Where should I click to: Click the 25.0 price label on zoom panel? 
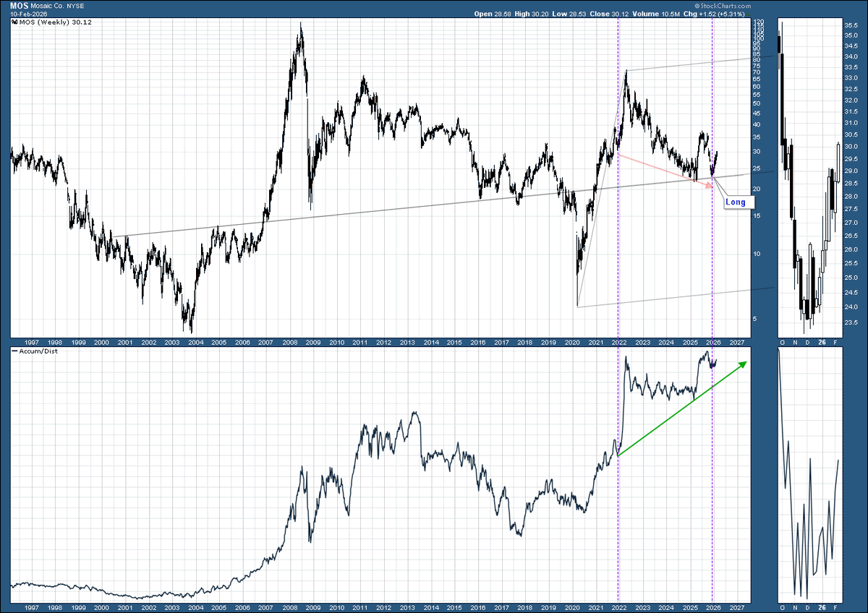pos(850,278)
